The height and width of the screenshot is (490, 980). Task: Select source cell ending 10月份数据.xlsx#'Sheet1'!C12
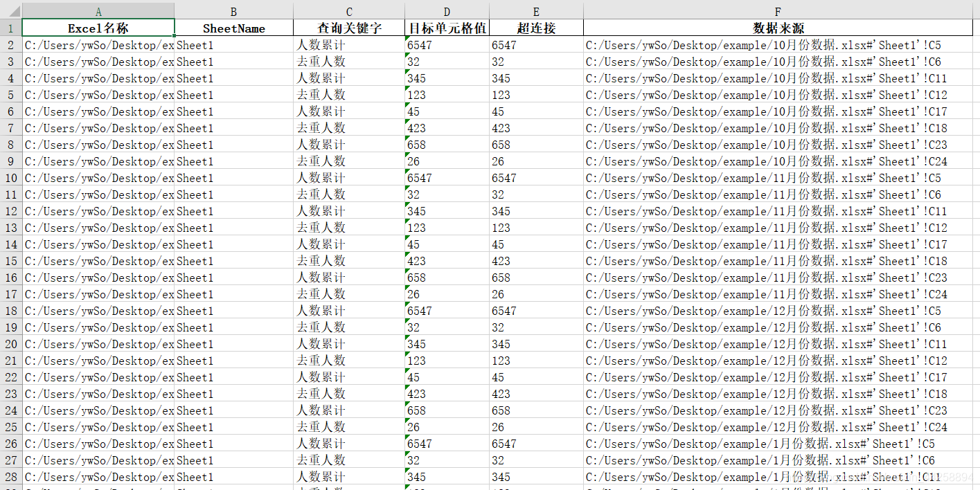778,95
